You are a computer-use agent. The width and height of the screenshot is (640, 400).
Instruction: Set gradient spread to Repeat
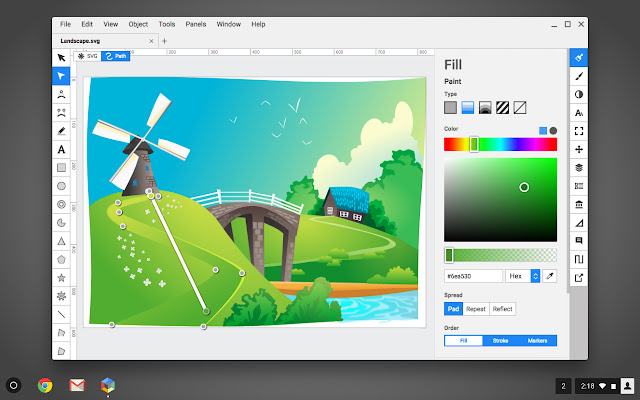point(476,309)
